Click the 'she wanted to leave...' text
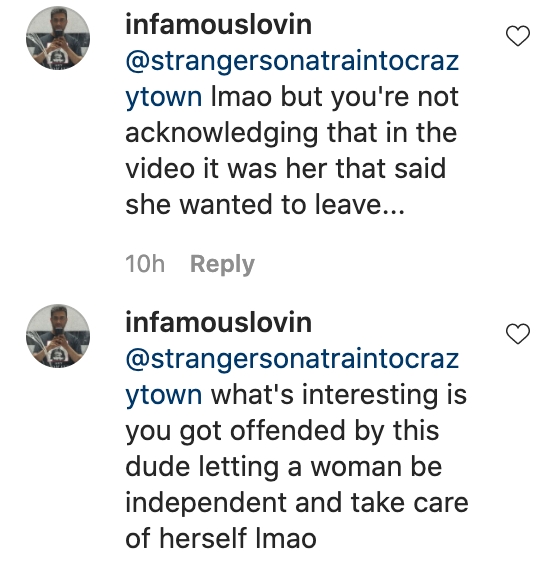This screenshot has height=580, width=546. [265, 205]
